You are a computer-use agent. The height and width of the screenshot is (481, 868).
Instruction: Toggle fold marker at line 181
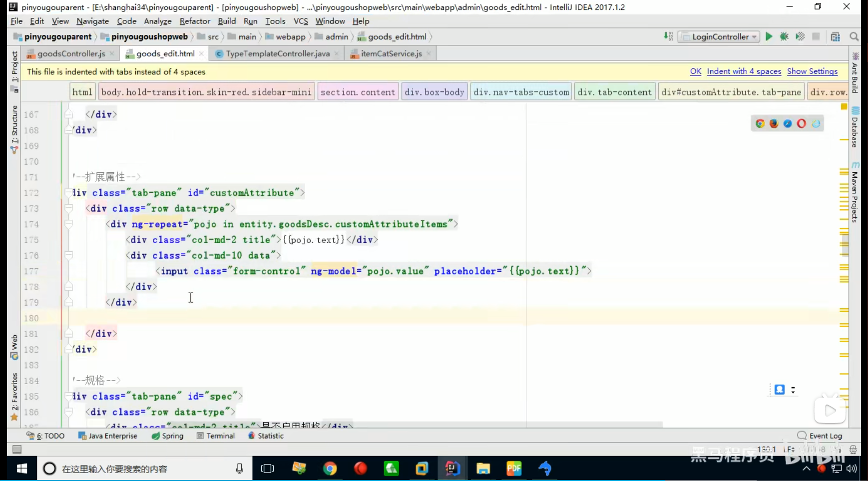coord(69,334)
